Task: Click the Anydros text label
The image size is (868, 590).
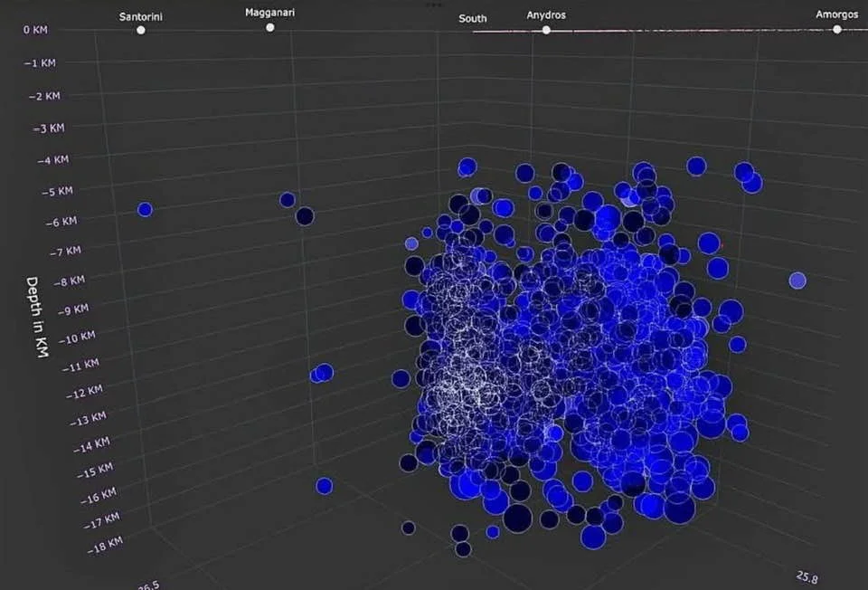Action: point(546,15)
